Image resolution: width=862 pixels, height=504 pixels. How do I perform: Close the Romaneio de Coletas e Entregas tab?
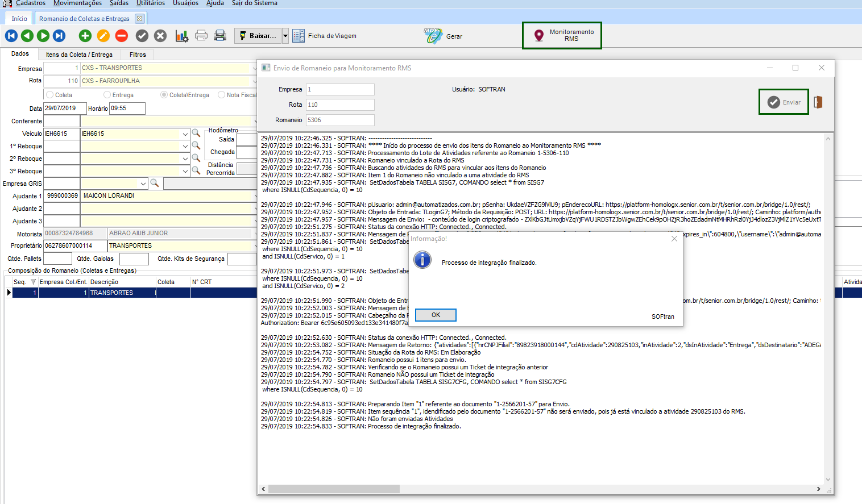click(x=140, y=19)
